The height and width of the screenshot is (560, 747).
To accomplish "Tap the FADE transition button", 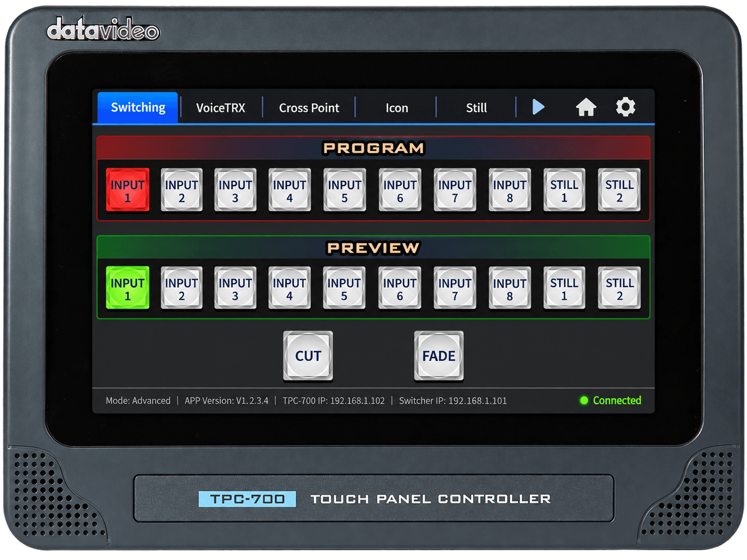I will point(439,356).
